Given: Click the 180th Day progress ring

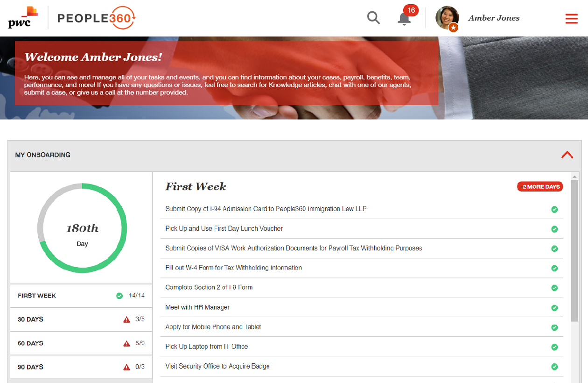Looking at the screenshot, I should [x=82, y=228].
